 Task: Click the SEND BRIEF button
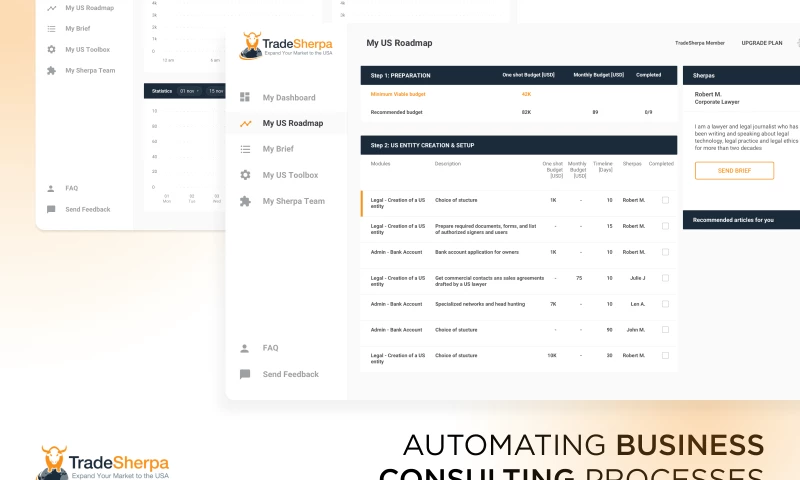(734, 170)
